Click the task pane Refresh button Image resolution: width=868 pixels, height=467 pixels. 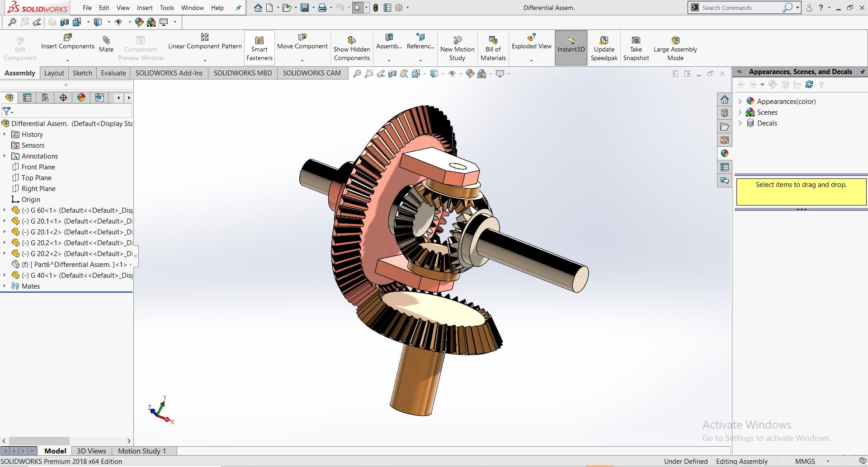[809, 84]
